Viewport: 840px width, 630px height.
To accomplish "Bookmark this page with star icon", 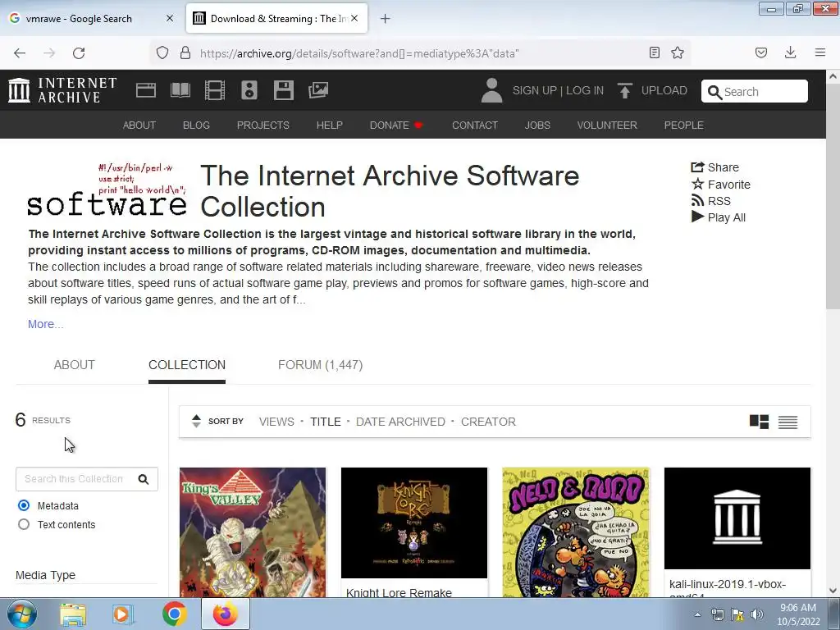I will point(678,52).
